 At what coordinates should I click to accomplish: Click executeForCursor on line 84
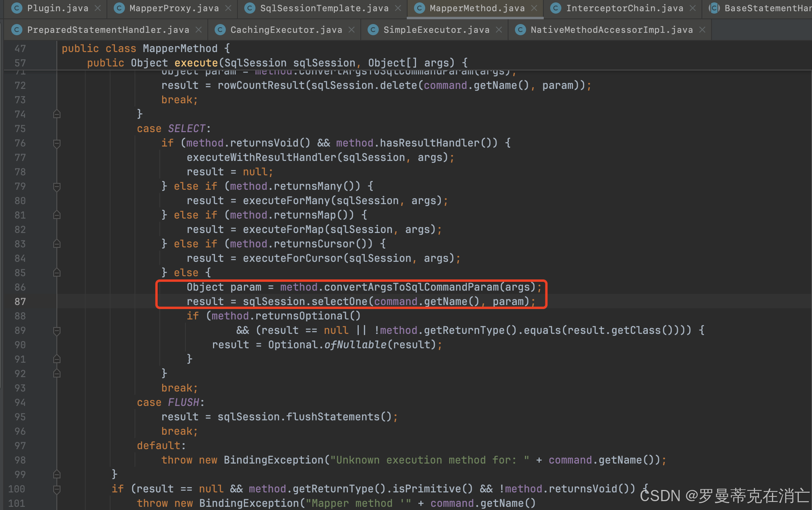pos(293,258)
